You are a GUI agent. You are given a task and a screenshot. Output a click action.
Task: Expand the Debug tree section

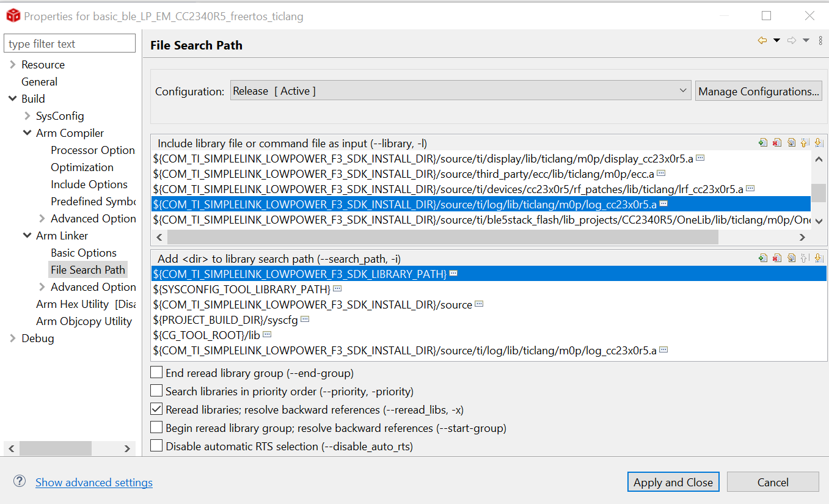tap(12, 338)
